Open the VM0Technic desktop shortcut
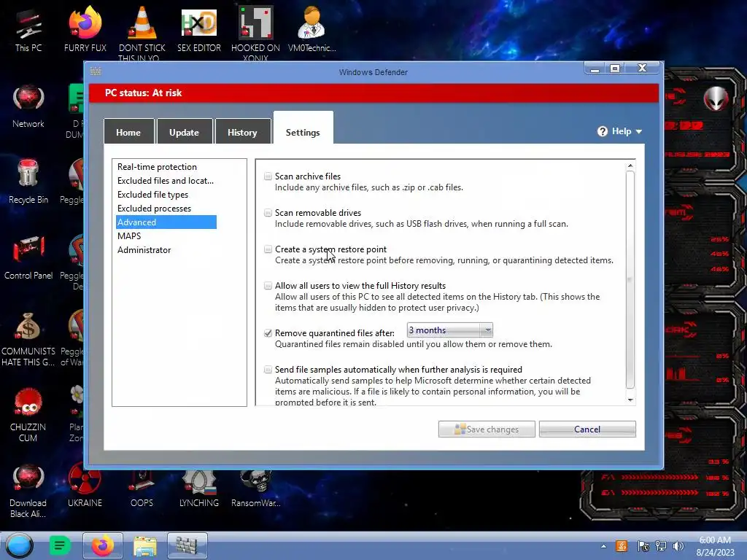This screenshot has height=560, width=747. coord(311,29)
